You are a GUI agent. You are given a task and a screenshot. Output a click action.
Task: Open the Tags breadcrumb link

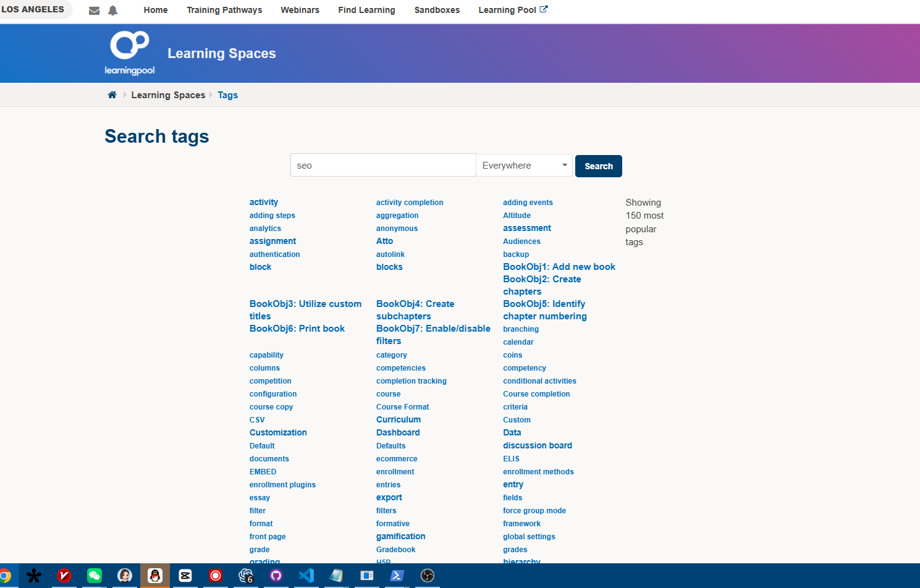[227, 95]
